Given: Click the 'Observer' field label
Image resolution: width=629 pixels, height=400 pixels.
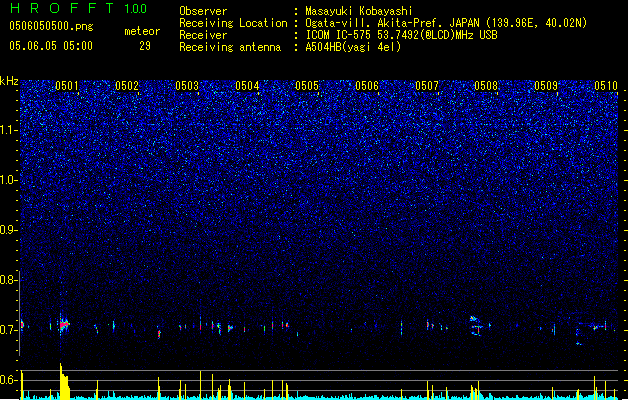Looking at the screenshot, I should [x=203, y=11].
